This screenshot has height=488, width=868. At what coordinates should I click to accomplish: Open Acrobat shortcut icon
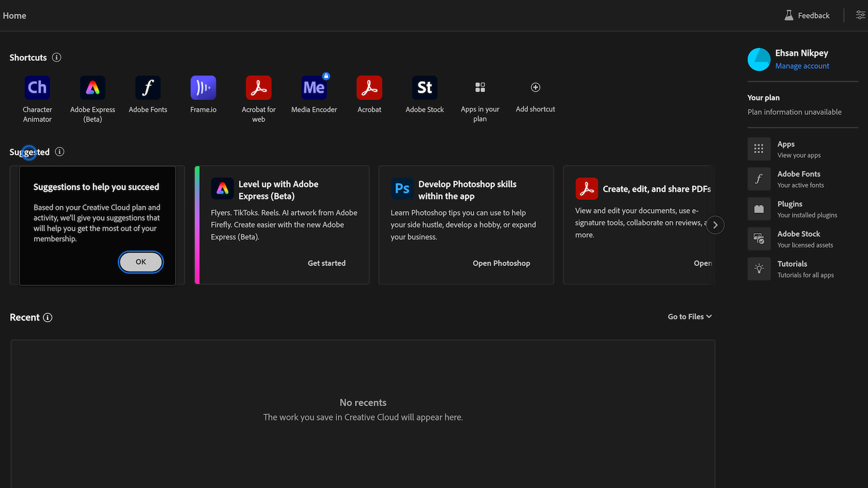point(369,88)
